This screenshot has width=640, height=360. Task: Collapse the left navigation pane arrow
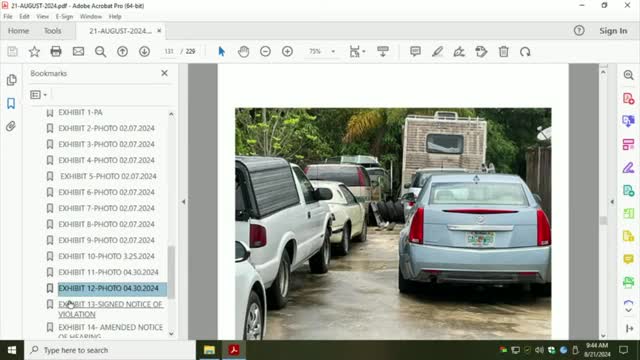[x=183, y=202]
